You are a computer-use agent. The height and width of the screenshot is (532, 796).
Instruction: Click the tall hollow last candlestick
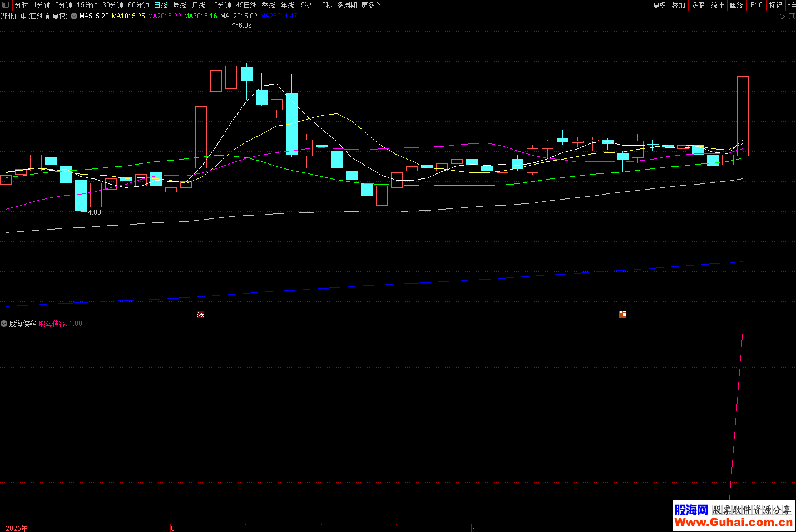pyautogui.click(x=743, y=116)
